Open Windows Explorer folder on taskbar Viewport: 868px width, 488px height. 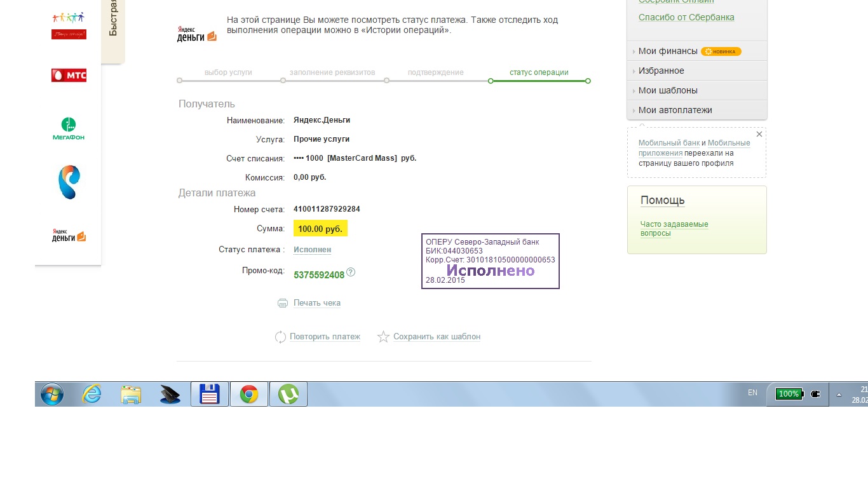tap(131, 395)
